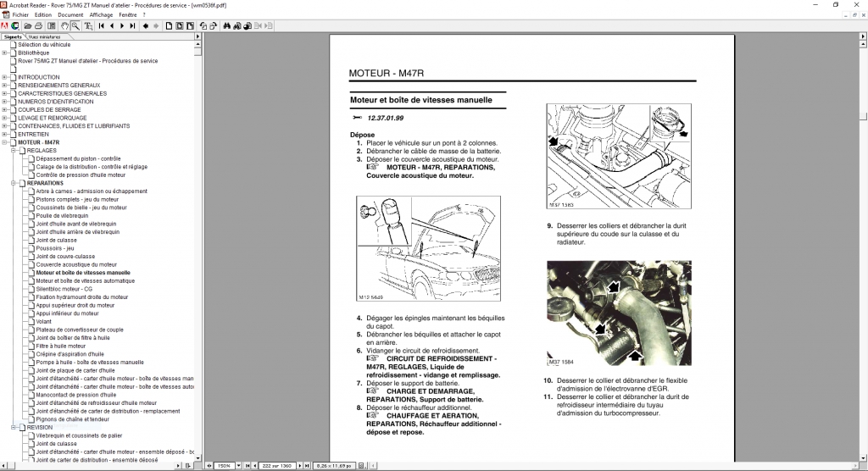The image size is (868, 471).
Task: Click the Go to previous view arrow
Action: 146,26
